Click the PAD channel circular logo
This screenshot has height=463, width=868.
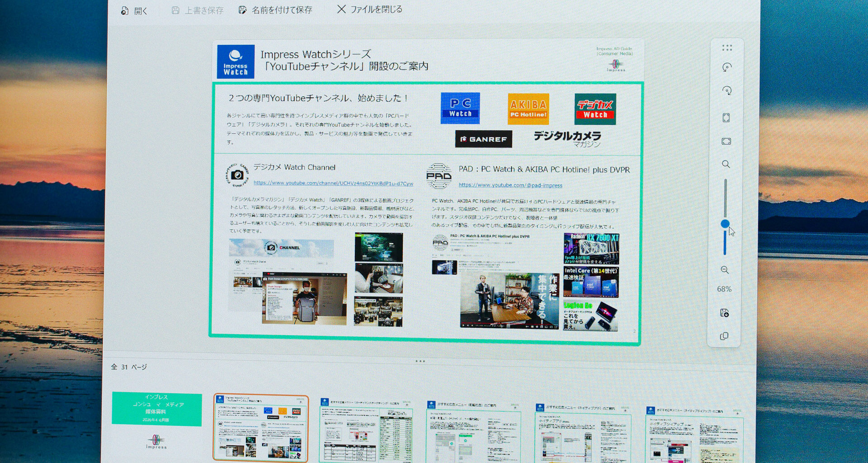[439, 176]
